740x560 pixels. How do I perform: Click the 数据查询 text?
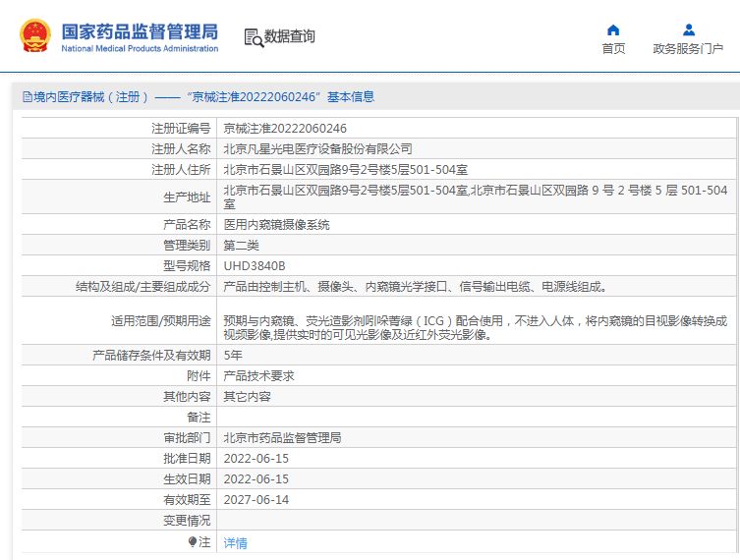(289, 36)
